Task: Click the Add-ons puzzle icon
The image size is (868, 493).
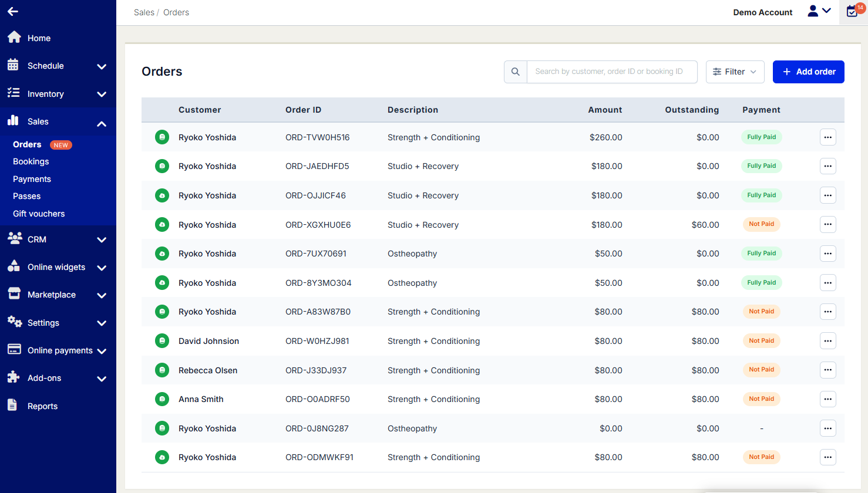Action: click(14, 377)
